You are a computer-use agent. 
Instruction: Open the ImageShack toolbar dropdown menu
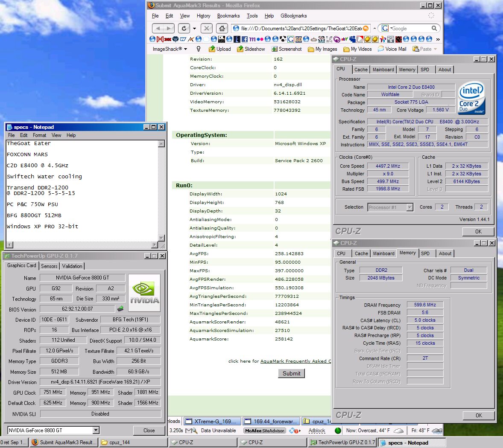pos(170,49)
